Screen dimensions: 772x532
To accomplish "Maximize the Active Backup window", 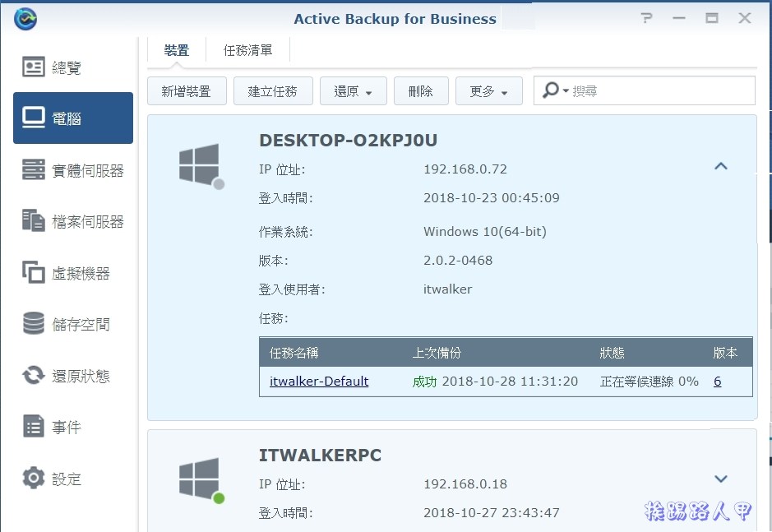I will (x=711, y=19).
